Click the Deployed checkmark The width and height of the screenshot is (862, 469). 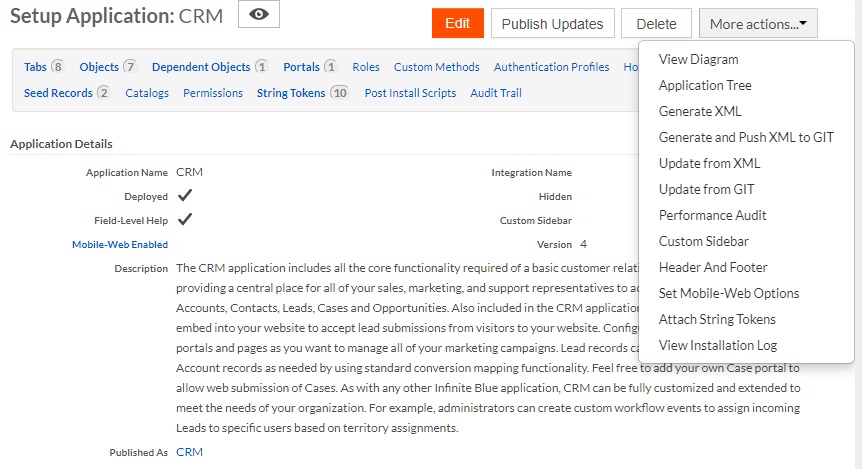click(x=185, y=195)
